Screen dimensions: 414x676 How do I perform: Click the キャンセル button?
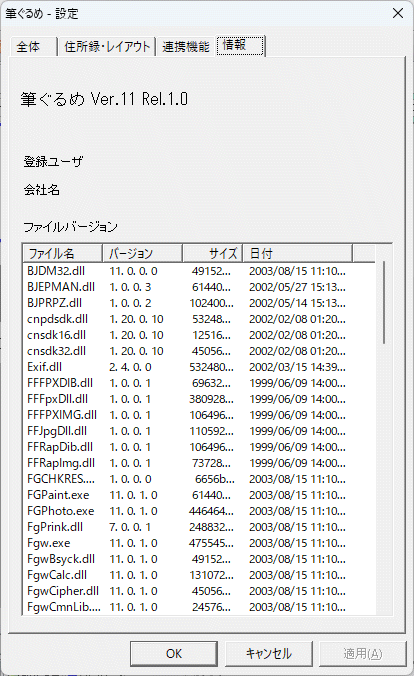point(268,654)
